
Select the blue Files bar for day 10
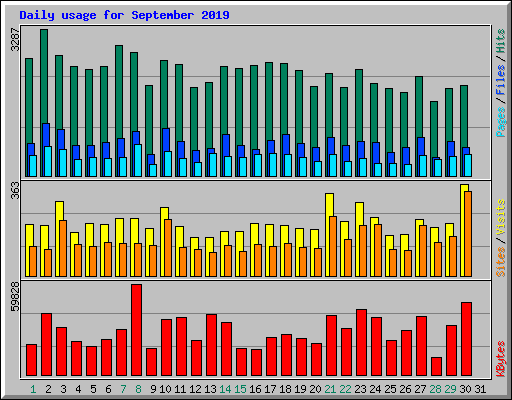(166, 140)
